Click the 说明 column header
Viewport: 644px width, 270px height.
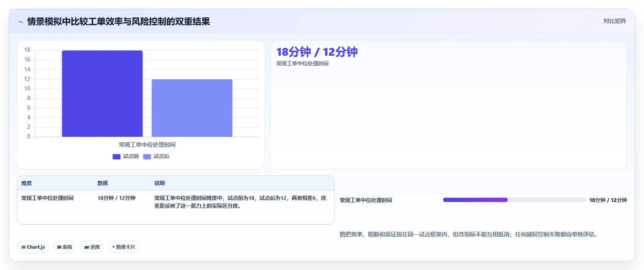click(160, 183)
